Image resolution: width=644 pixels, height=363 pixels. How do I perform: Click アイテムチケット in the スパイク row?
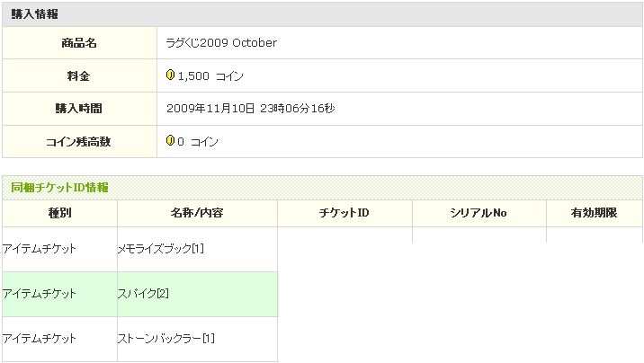click(40, 294)
